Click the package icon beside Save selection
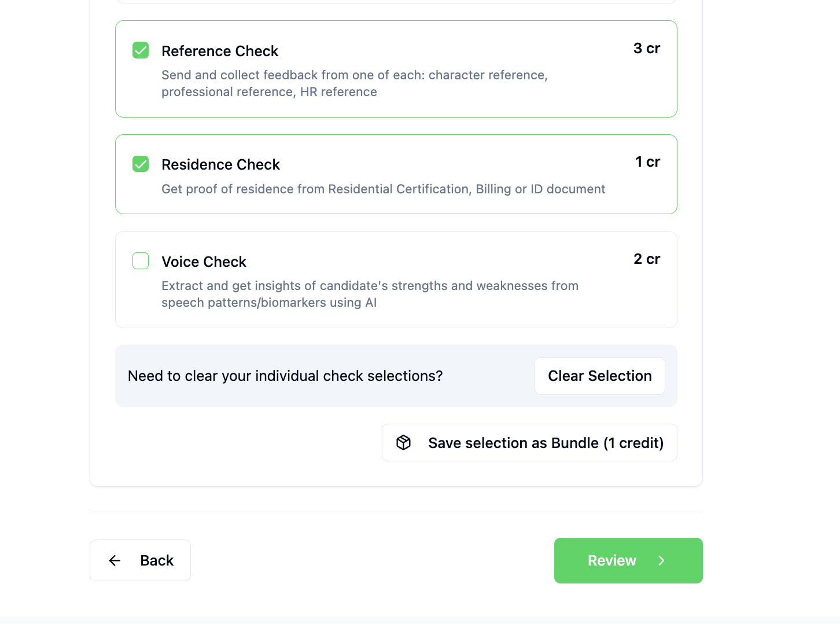Screen dimensions: 840x624 [404, 443]
